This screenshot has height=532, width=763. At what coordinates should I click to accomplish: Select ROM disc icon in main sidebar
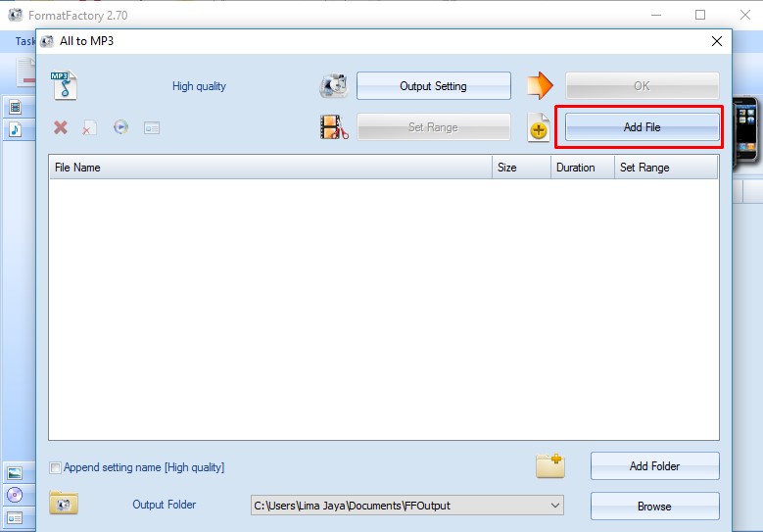point(15,495)
